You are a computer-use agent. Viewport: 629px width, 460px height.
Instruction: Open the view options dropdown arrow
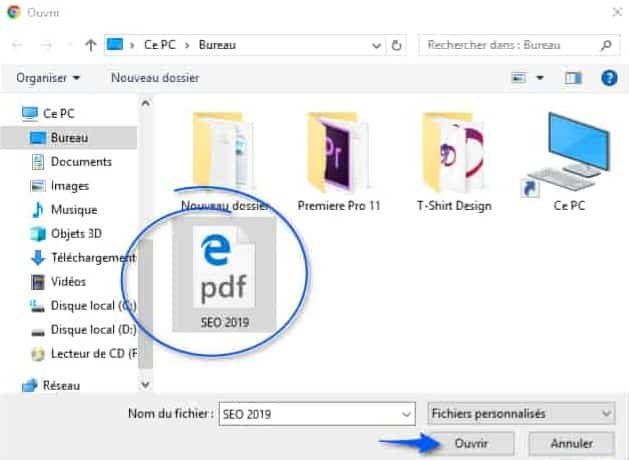(540, 77)
